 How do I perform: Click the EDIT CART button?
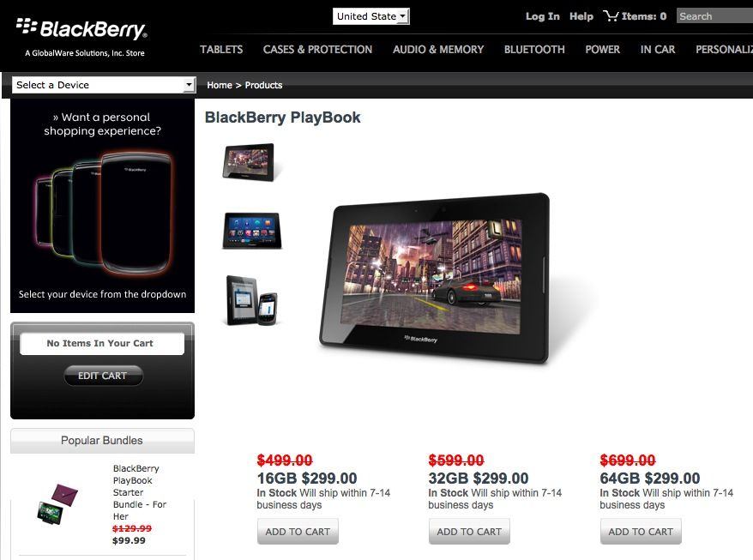coord(103,376)
